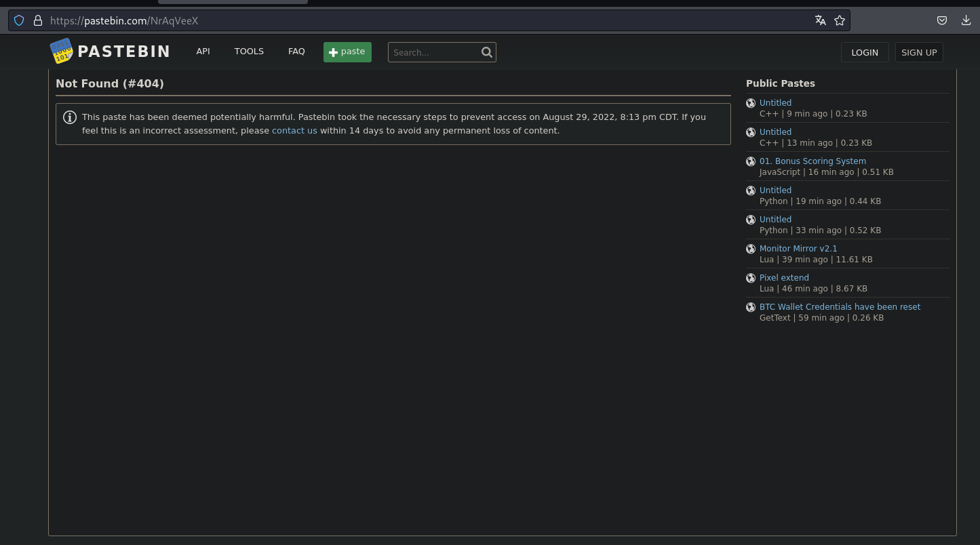
Task: Click the Pastebin logo icon
Action: [61, 52]
